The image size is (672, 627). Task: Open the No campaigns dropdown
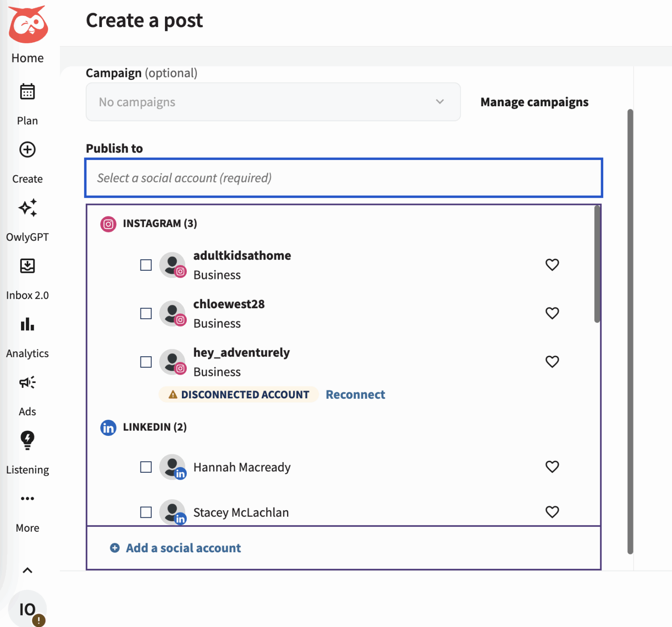273,102
